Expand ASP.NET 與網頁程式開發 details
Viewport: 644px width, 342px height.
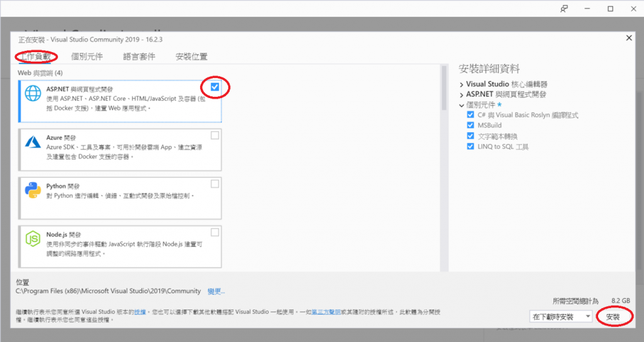pyautogui.click(x=462, y=95)
